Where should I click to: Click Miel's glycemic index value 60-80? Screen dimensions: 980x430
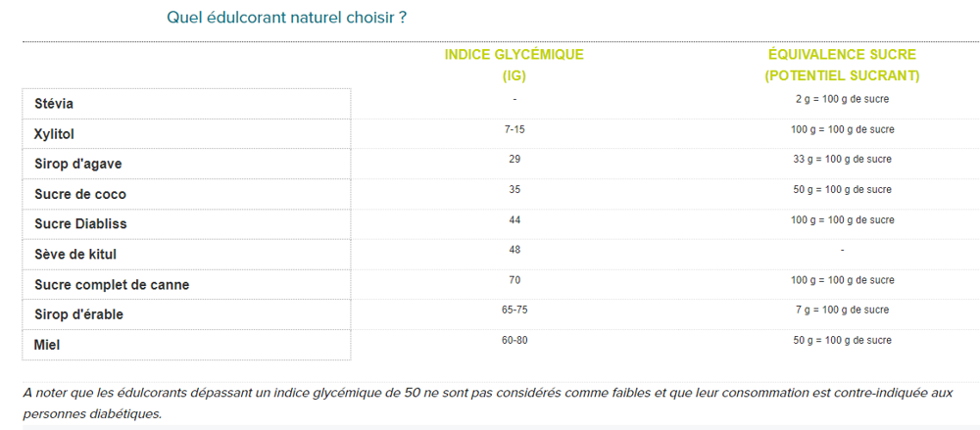pyautogui.click(x=514, y=340)
